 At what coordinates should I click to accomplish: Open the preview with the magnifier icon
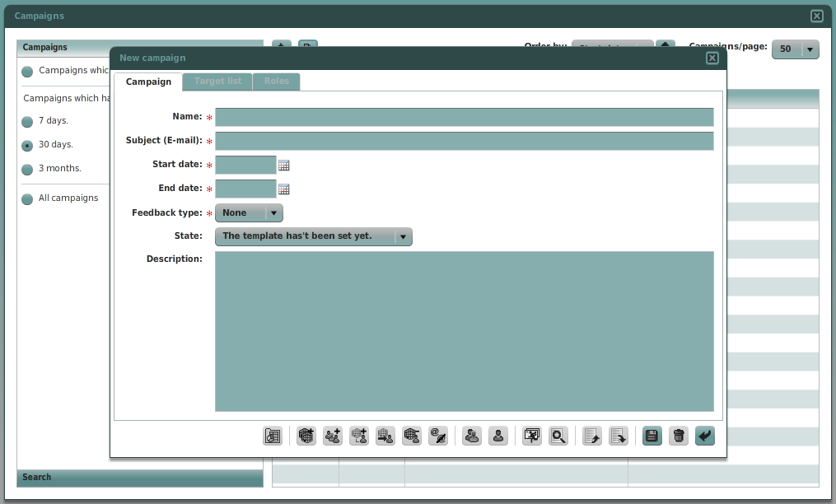pos(558,436)
